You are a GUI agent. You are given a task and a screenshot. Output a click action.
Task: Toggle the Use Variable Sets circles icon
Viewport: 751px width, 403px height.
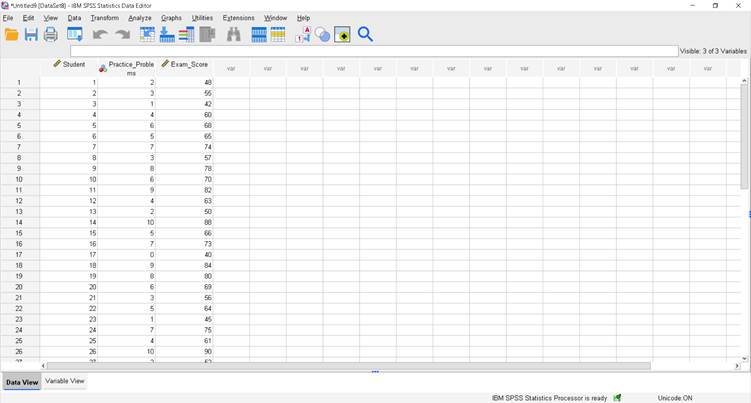click(x=322, y=35)
